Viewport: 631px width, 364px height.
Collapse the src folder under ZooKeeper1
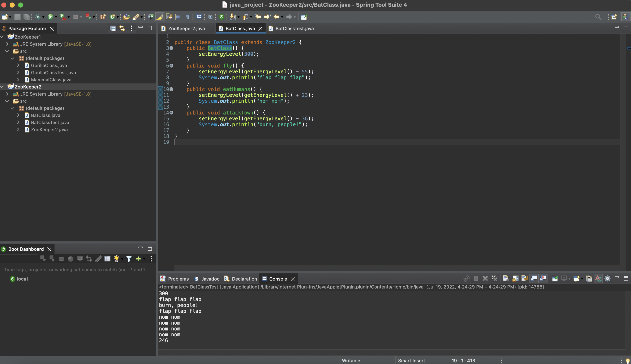tap(7, 51)
